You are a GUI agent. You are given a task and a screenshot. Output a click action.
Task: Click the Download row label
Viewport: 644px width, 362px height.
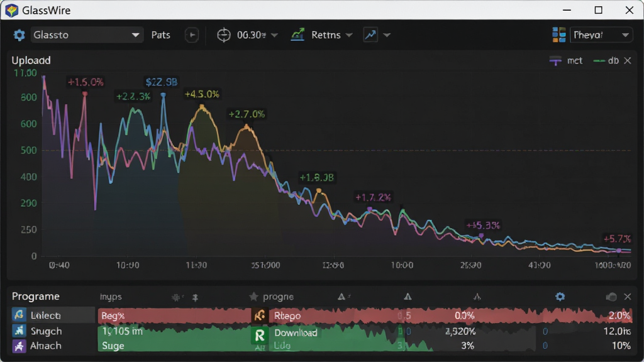click(296, 333)
